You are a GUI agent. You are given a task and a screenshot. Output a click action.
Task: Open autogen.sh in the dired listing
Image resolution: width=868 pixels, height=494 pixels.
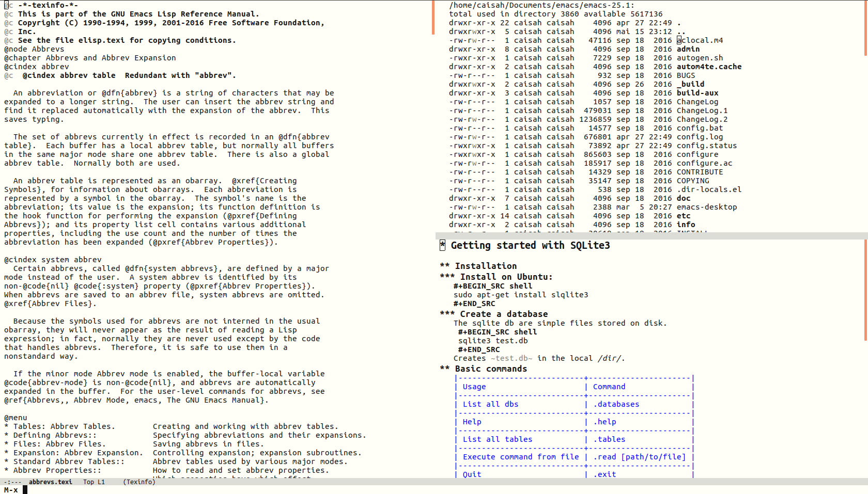700,58
